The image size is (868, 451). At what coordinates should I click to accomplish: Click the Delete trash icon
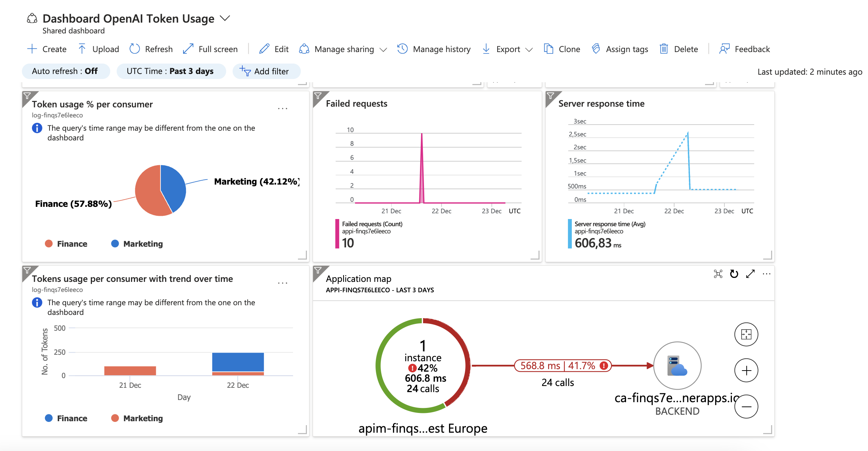(664, 49)
